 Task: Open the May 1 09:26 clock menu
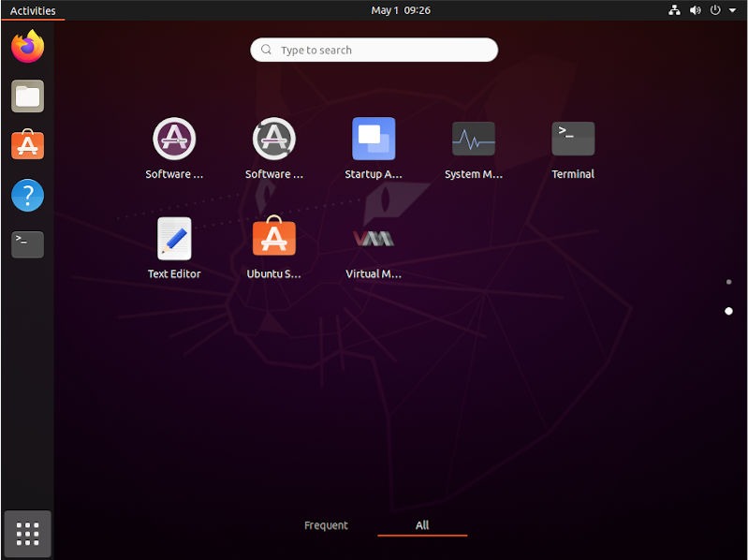[x=401, y=10]
